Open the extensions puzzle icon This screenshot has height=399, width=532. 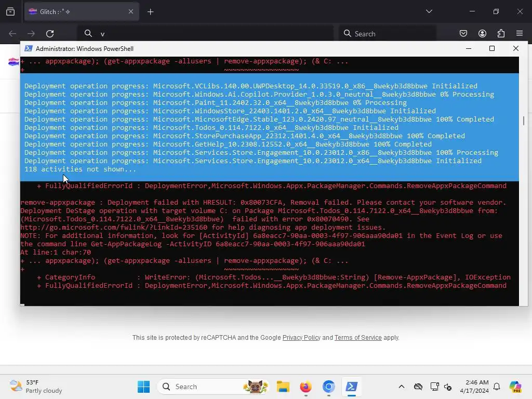click(x=501, y=33)
